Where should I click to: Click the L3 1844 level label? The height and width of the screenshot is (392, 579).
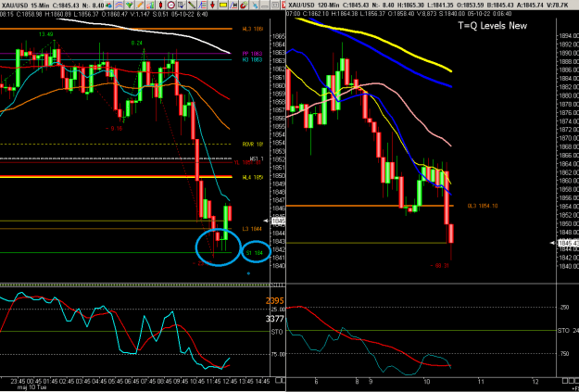(x=252, y=229)
